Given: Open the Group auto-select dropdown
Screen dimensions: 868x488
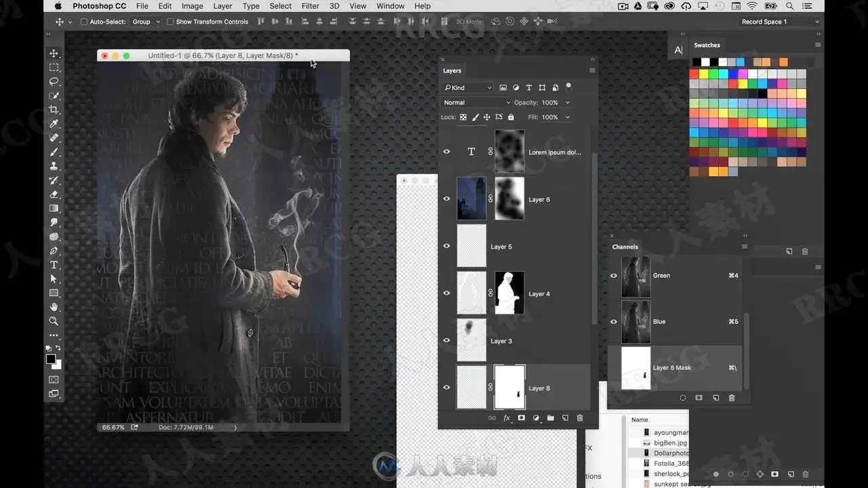Looking at the screenshot, I should pyautogui.click(x=146, y=22).
